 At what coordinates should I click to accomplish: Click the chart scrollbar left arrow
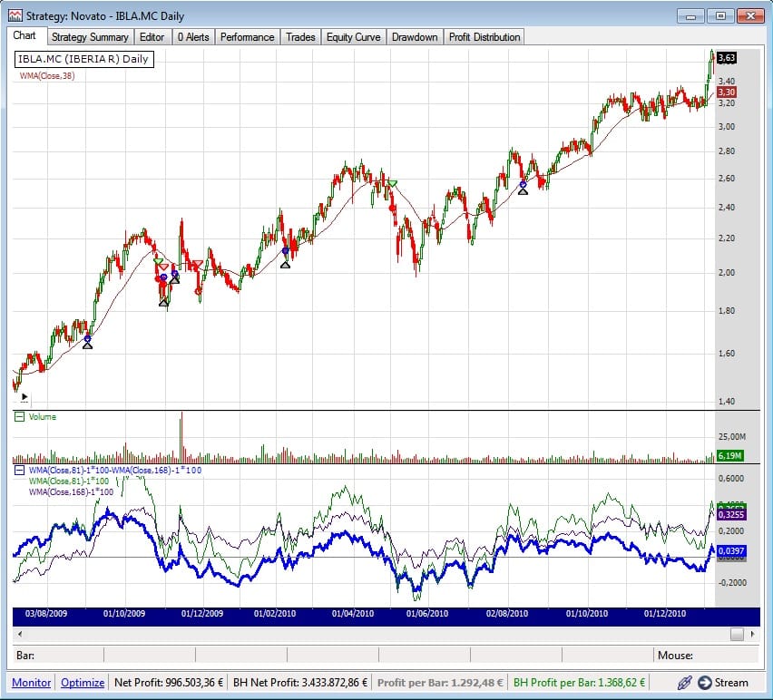(20, 634)
